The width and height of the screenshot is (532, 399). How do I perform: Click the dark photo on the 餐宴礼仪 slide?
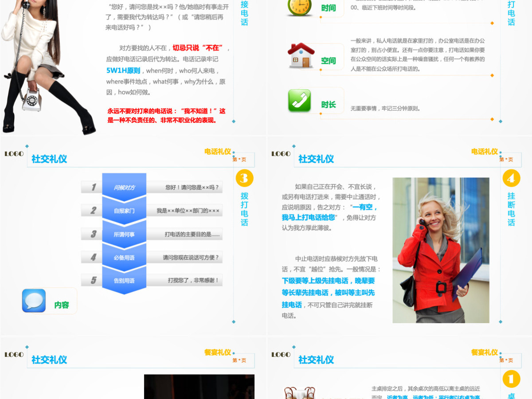[x=199, y=387]
